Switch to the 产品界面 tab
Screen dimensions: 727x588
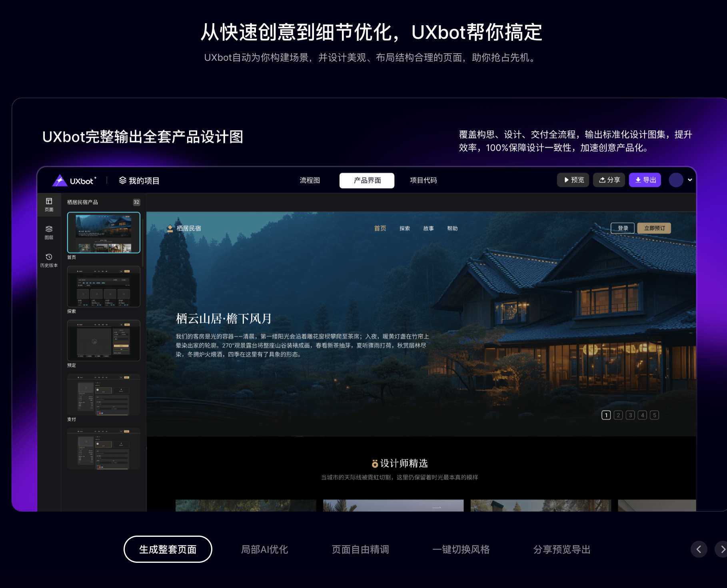(x=367, y=180)
